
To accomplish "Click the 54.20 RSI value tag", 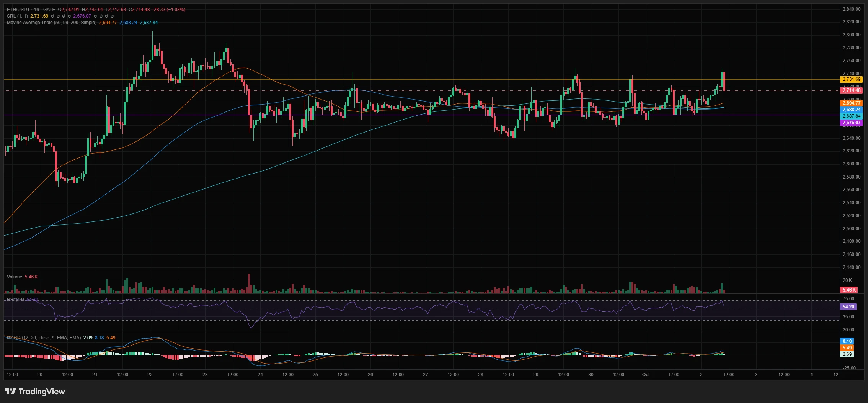I will pyautogui.click(x=848, y=307).
